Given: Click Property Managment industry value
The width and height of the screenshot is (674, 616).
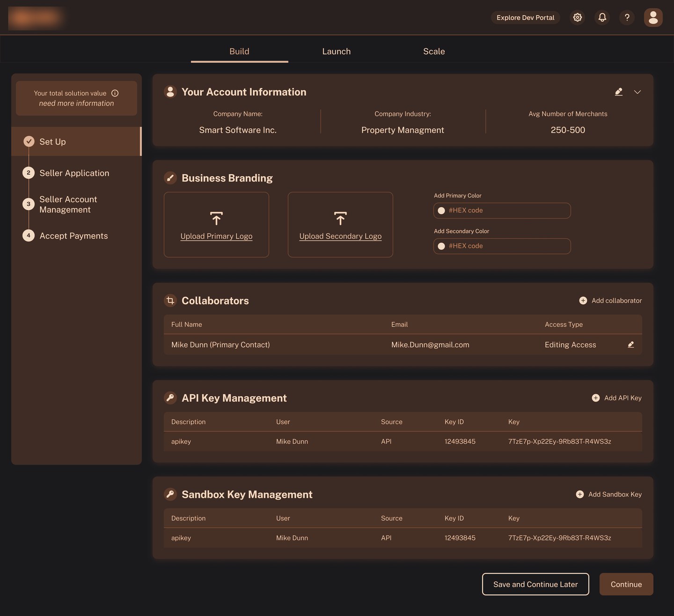Looking at the screenshot, I should click(x=403, y=130).
